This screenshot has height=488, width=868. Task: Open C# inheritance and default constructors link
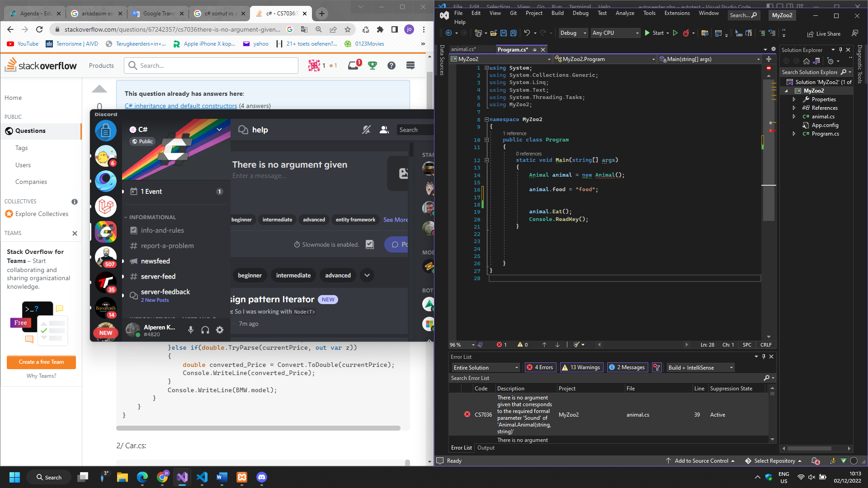tap(181, 106)
